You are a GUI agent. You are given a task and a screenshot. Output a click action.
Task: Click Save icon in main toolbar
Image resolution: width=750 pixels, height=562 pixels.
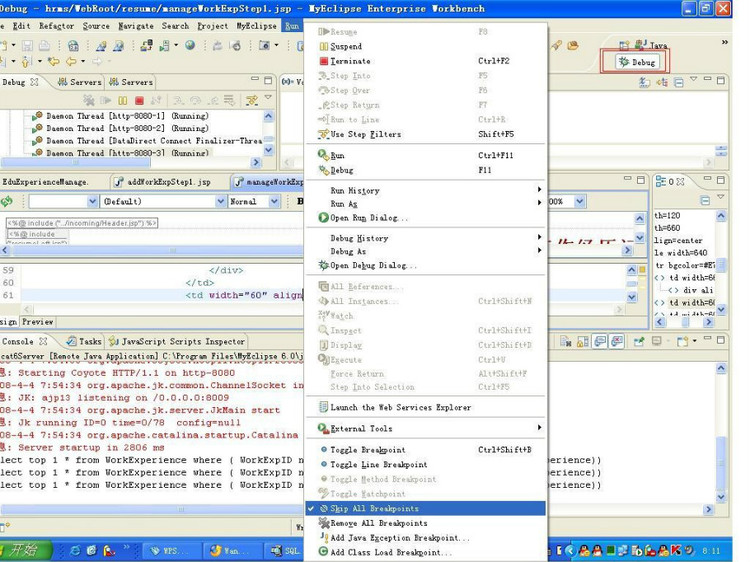(x=27, y=46)
